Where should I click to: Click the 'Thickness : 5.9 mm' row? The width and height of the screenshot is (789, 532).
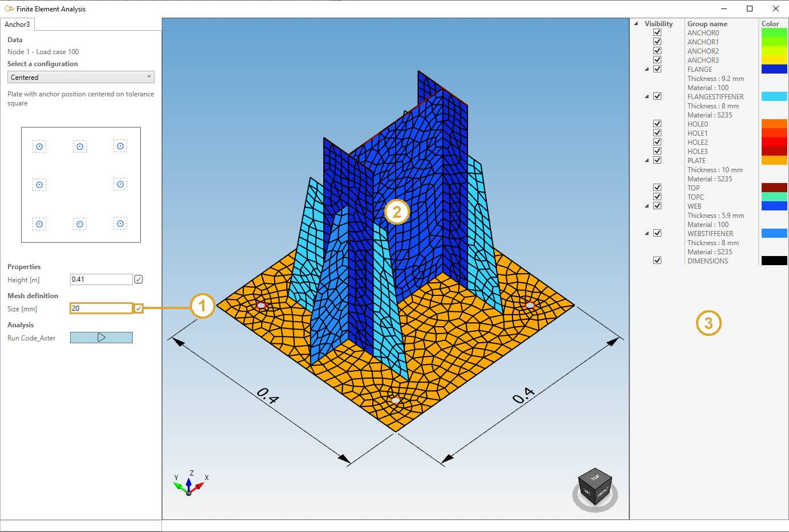click(715, 215)
